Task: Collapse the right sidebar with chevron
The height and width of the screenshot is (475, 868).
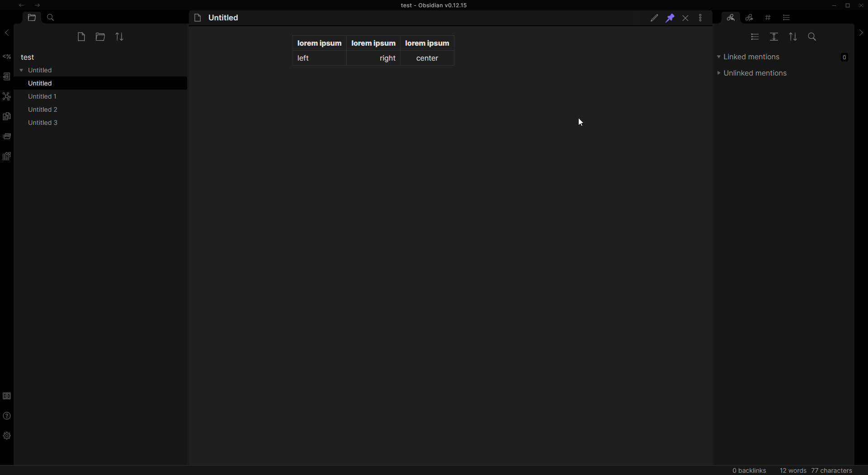Action: coord(861,33)
